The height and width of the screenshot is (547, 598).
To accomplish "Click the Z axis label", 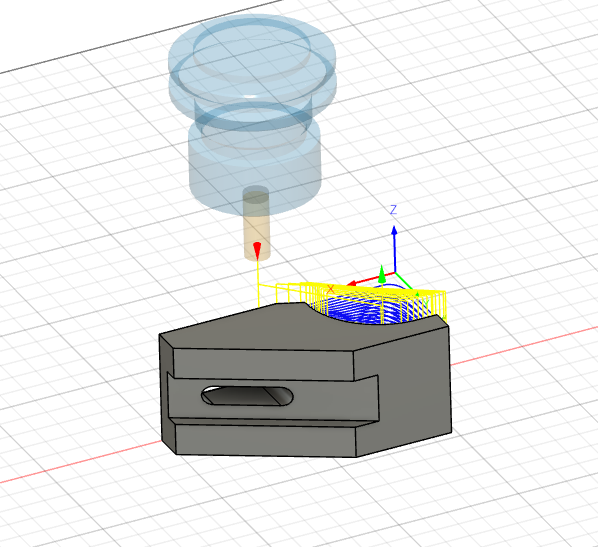I will click(x=393, y=209).
